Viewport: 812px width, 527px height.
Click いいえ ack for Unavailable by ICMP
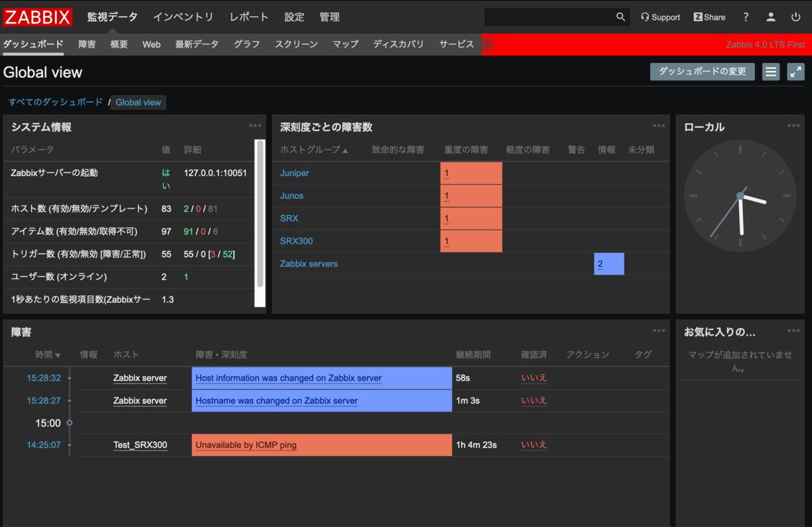[534, 445]
